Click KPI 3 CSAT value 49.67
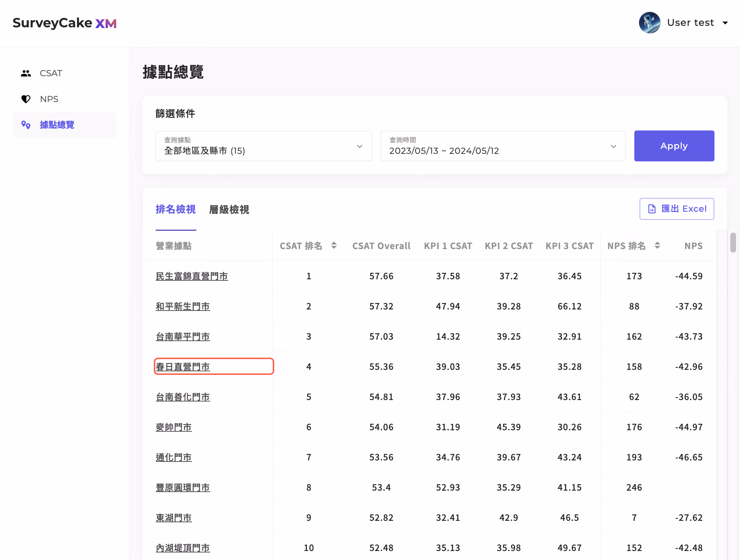740x560 pixels. [x=570, y=548]
